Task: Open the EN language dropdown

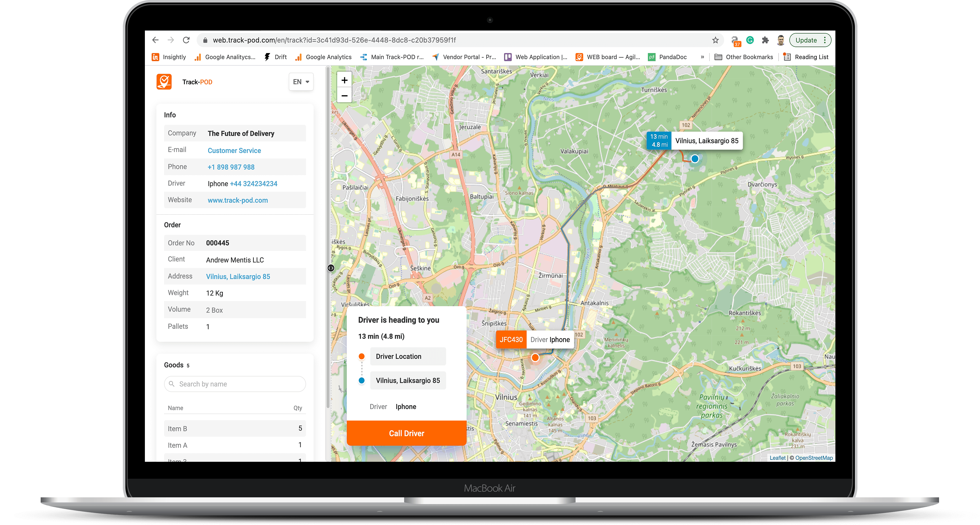Action: [301, 82]
